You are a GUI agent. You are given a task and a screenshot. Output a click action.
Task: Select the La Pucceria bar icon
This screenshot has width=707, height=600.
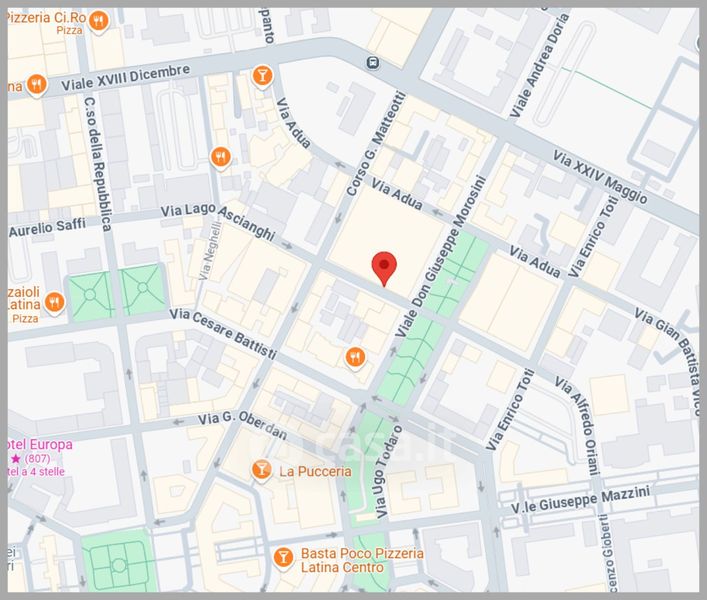point(261,469)
